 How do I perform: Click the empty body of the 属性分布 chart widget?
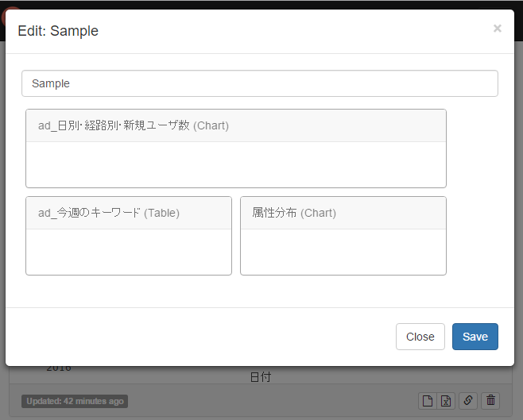point(343,252)
